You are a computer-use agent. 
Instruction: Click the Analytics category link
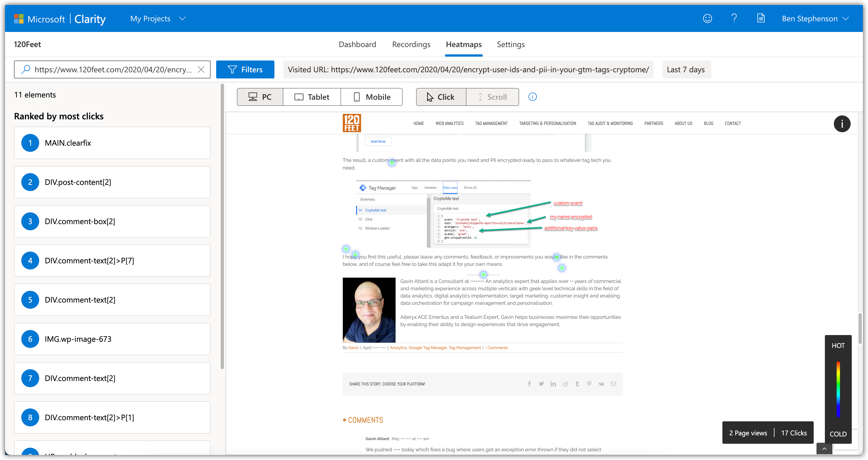pyautogui.click(x=398, y=348)
